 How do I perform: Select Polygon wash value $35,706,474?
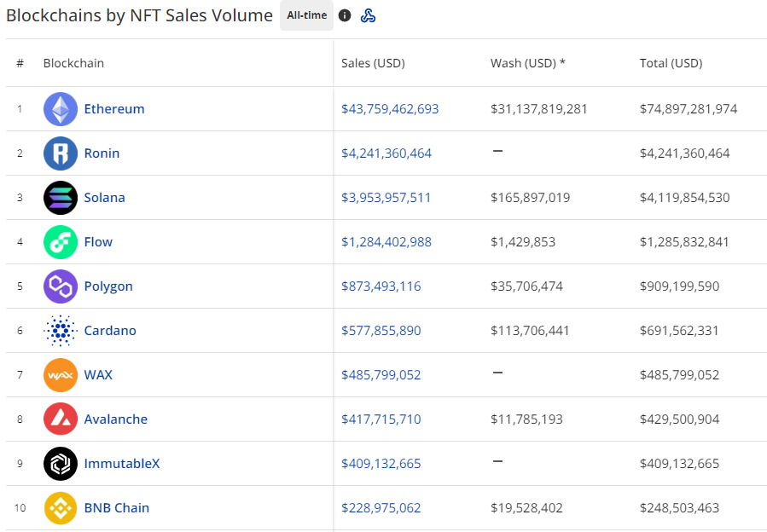pyautogui.click(x=526, y=286)
